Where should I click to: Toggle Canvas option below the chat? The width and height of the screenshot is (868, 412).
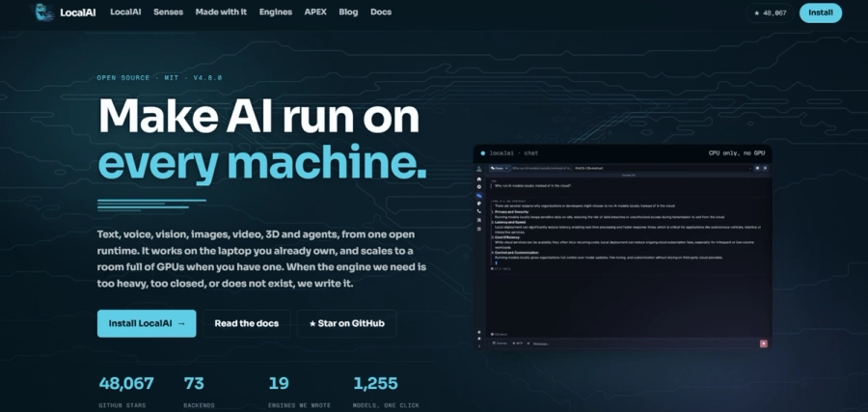[500, 343]
